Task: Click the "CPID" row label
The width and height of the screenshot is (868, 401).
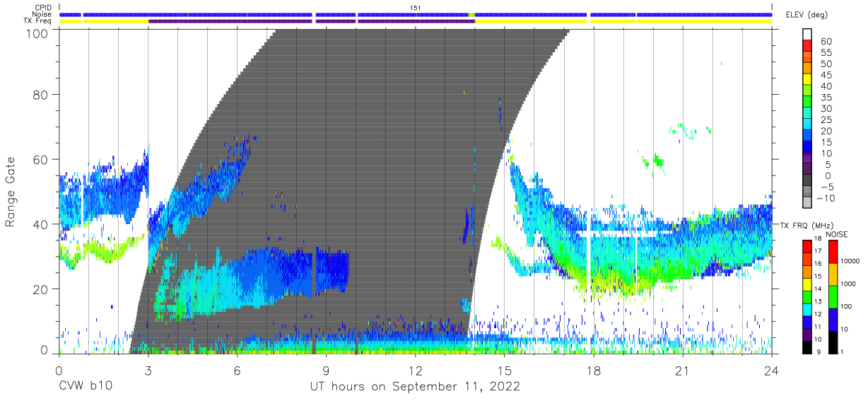Action: pyautogui.click(x=42, y=7)
